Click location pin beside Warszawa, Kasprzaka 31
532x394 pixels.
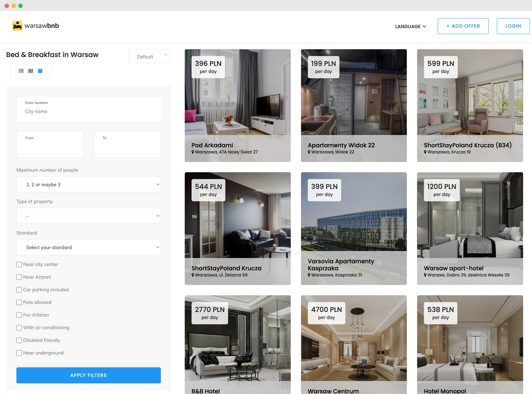click(x=309, y=275)
